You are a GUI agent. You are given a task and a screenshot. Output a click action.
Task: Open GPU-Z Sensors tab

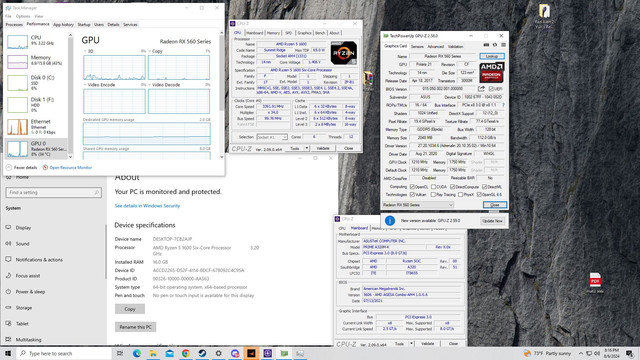417,47
